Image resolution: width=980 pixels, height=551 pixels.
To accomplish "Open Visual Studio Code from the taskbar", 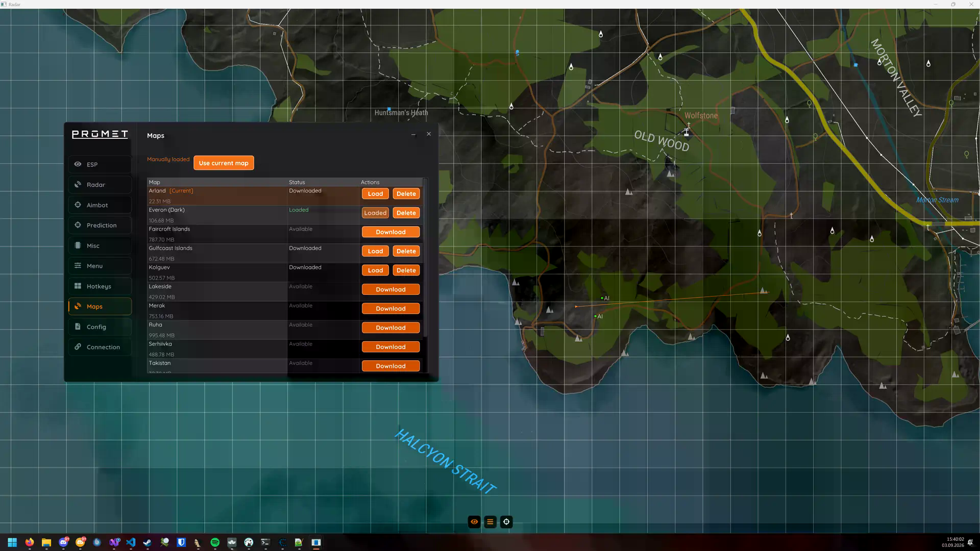I will click(131, 542).
